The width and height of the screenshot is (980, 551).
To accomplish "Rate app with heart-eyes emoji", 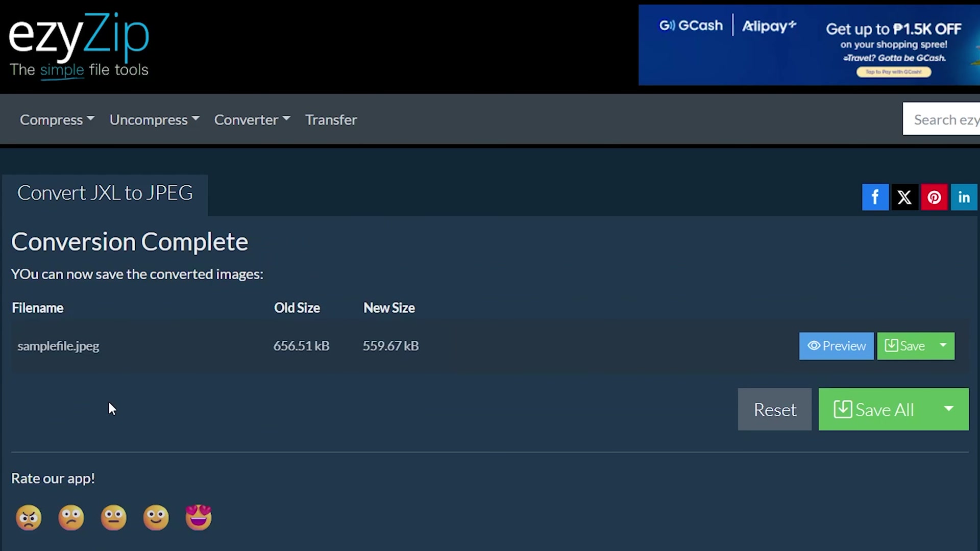I will point(199,517).
